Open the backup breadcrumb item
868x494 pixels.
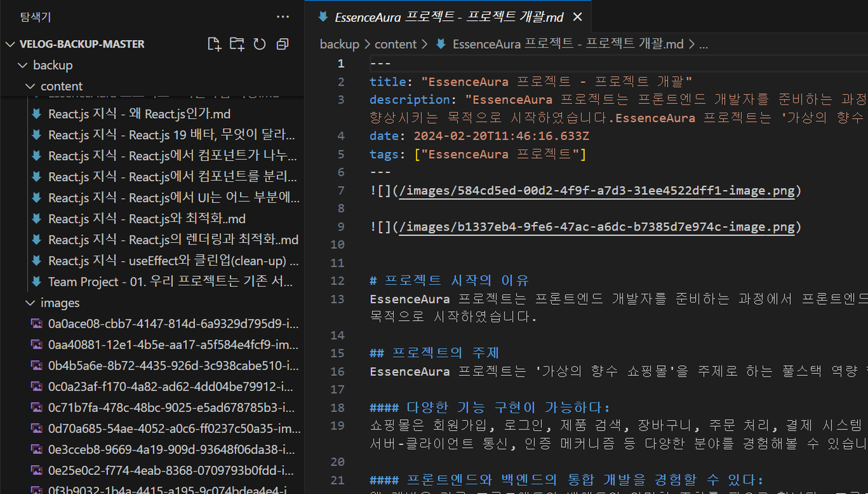tap(338, 43)
